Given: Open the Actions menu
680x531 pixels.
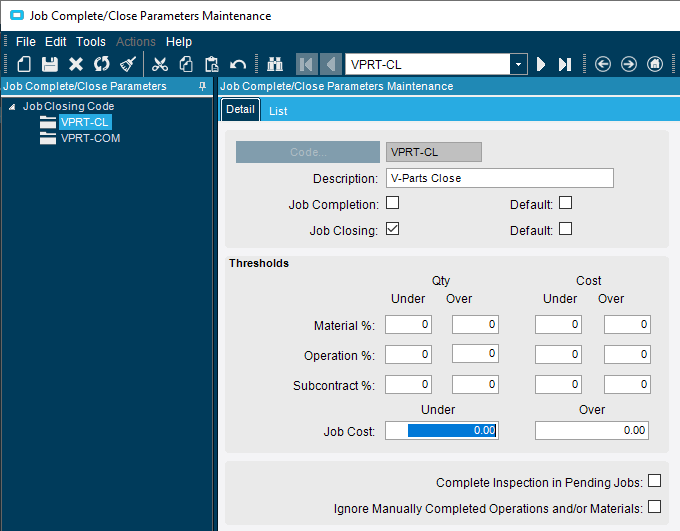Looking at the screenshot, I should (x=136, y=42).
